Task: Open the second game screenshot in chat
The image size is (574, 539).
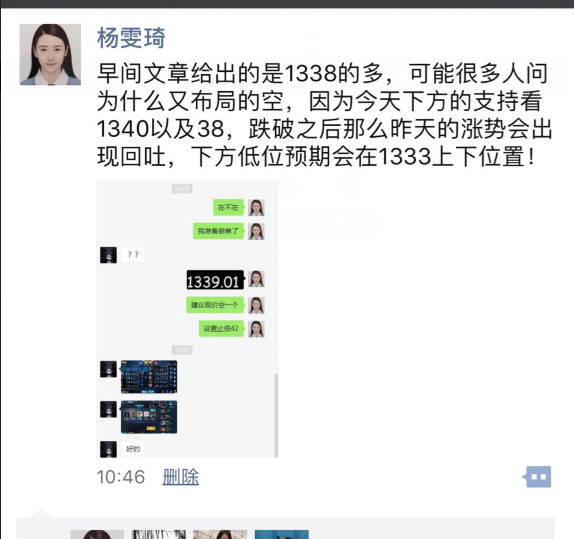Action: click(149, 417)
